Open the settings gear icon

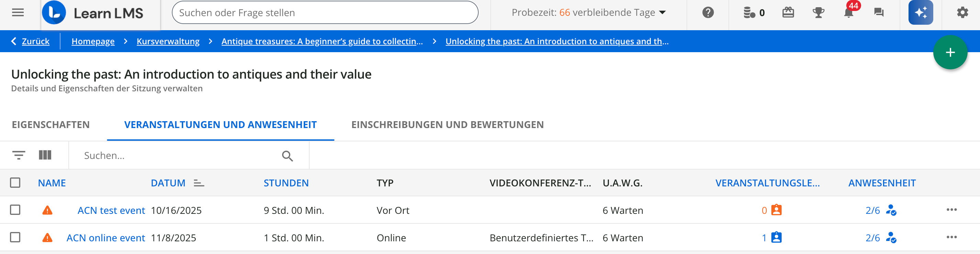[962, 13]
